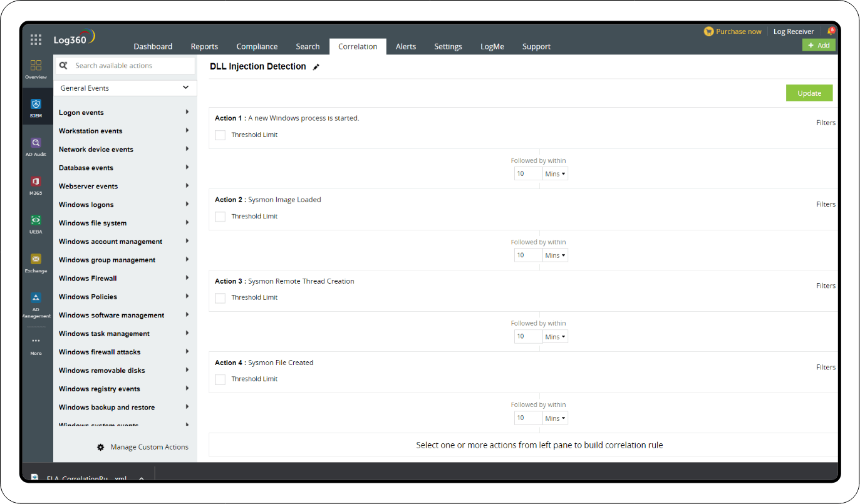Open the General Events category dropdown
This screenshot has width=860, height=504.
[125, 88]
